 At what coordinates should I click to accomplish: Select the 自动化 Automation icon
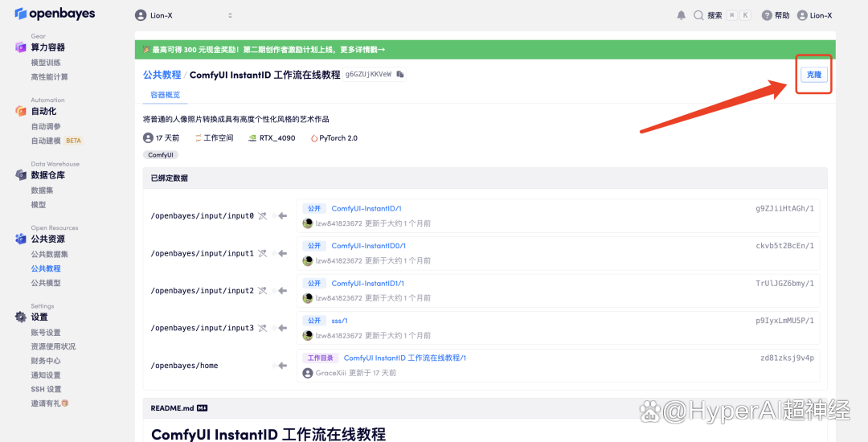point(20,111)
